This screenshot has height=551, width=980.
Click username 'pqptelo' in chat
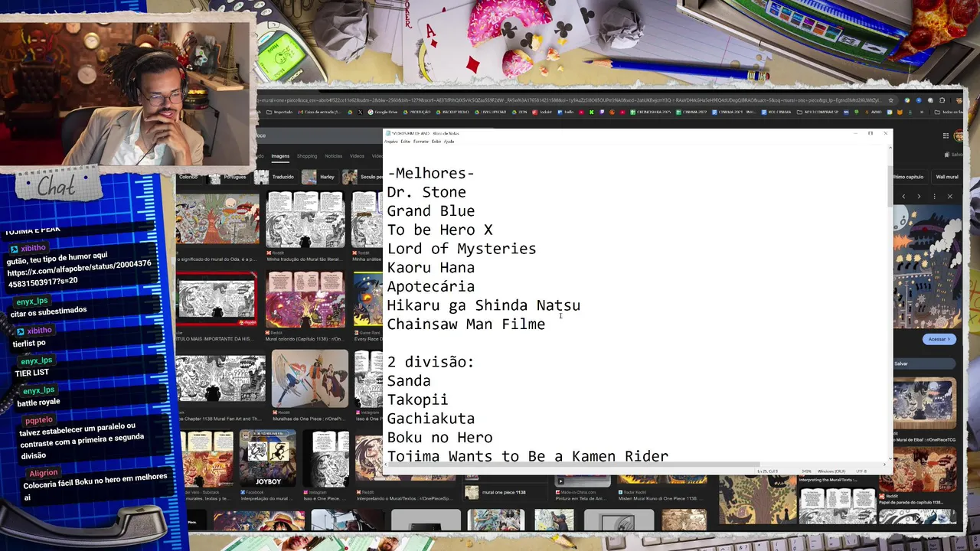[38, 420]
